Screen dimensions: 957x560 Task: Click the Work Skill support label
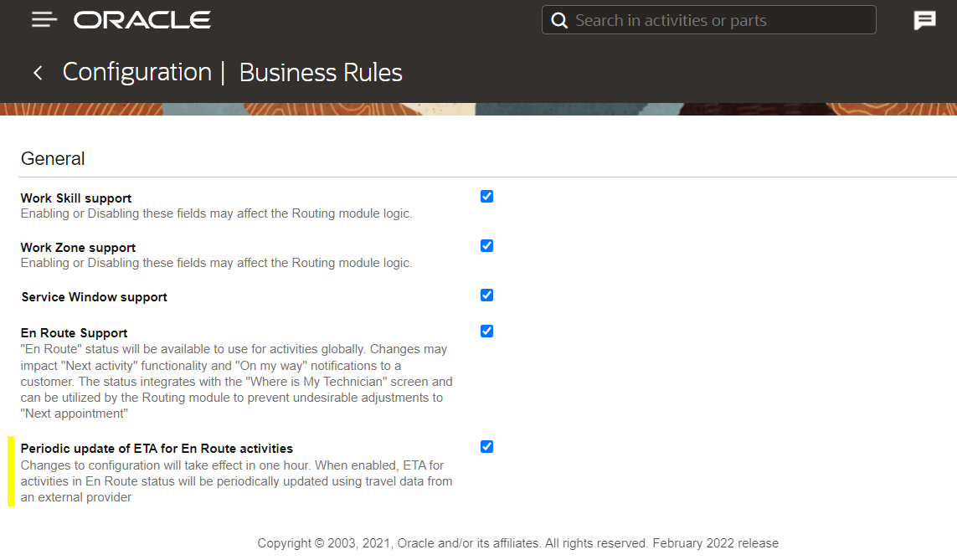75,198
